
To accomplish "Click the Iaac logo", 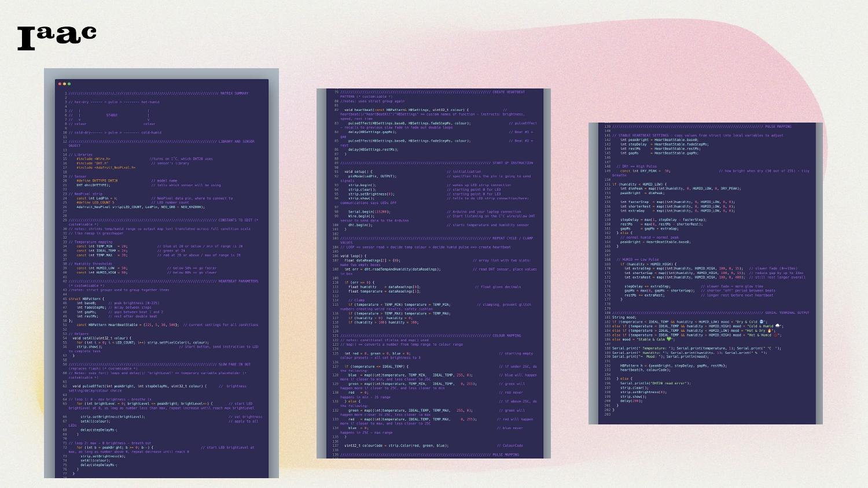I will [57, 38].
